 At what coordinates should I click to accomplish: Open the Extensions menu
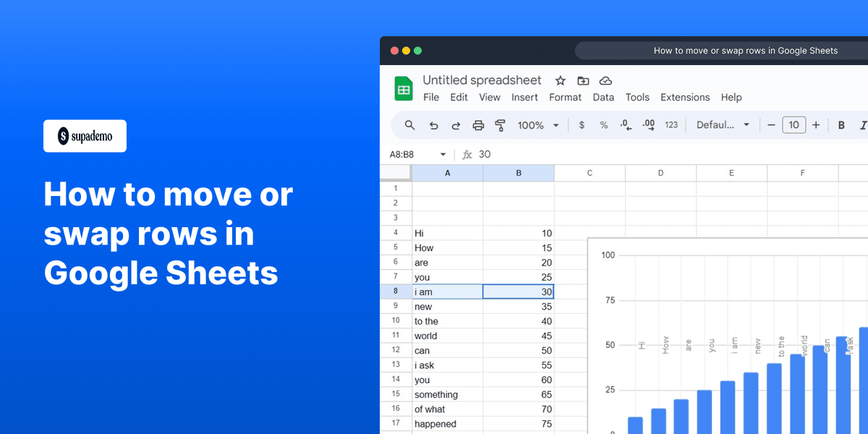coord(684,97)
